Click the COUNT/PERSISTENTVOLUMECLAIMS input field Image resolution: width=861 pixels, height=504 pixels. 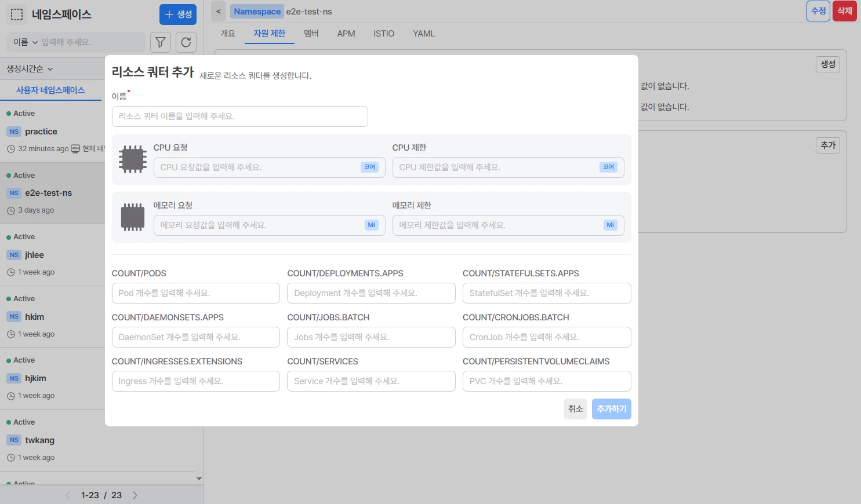click(547, 381)
